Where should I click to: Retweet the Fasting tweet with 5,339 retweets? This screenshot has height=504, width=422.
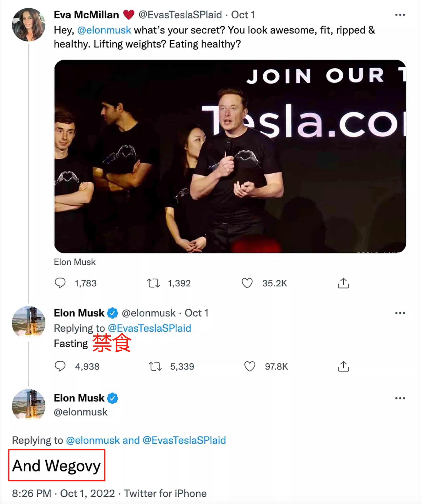click(155, 366)
